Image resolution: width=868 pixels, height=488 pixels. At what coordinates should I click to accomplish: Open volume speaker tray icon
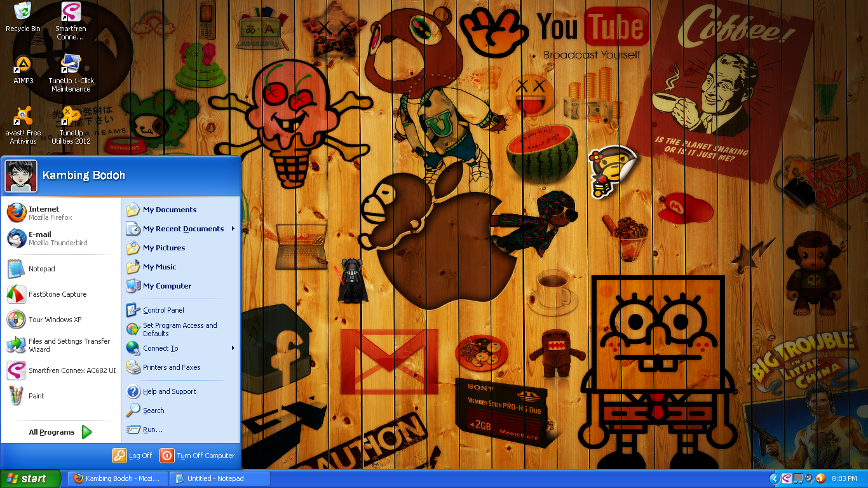tap(809, 478)
